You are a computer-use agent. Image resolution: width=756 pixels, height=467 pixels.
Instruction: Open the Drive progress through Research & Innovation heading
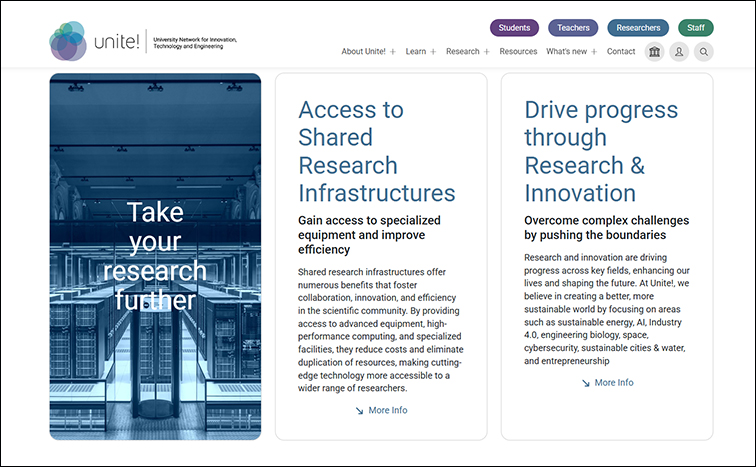pyautogui.click(x=600, y=151)
